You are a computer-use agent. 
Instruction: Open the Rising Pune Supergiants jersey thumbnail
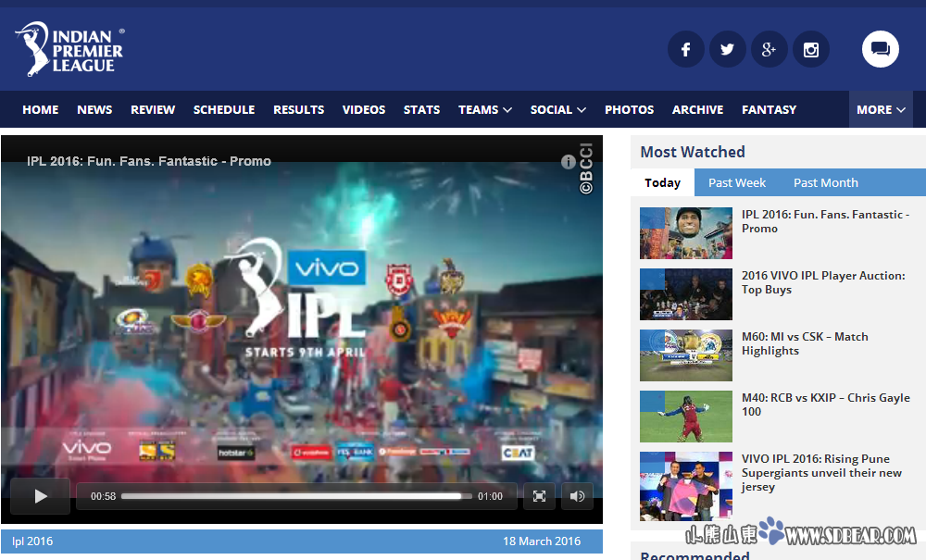coord(686,486)
